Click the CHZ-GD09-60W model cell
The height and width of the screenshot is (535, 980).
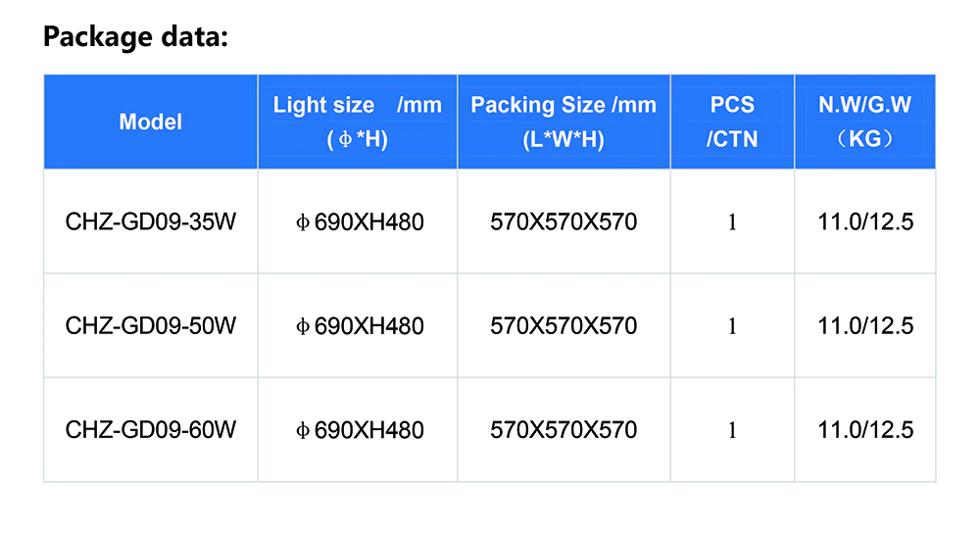[151, 429]
